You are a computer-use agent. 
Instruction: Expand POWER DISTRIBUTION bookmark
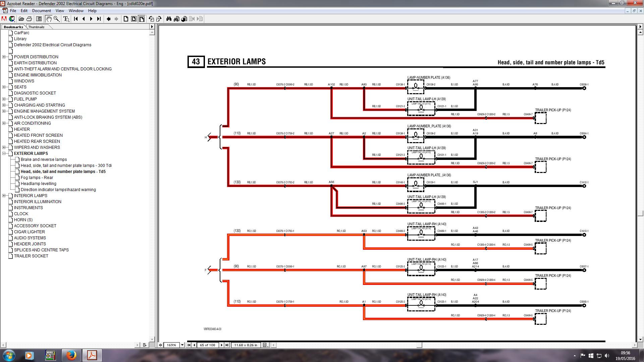(x=4, y=57)
